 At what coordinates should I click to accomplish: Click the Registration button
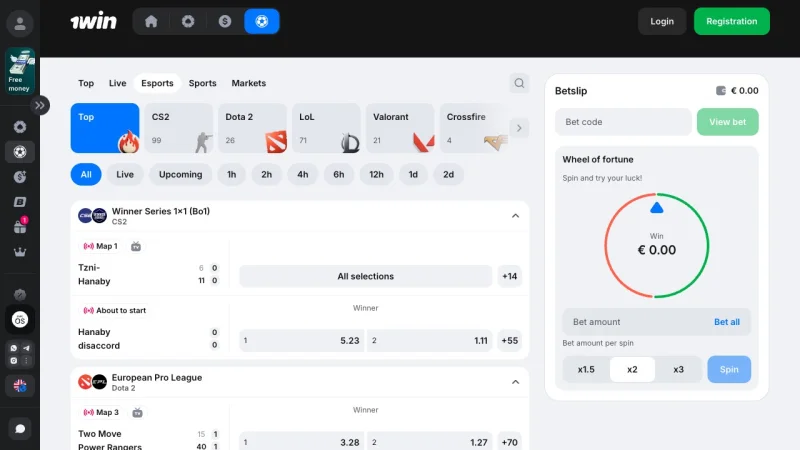[x=732, y=21]
